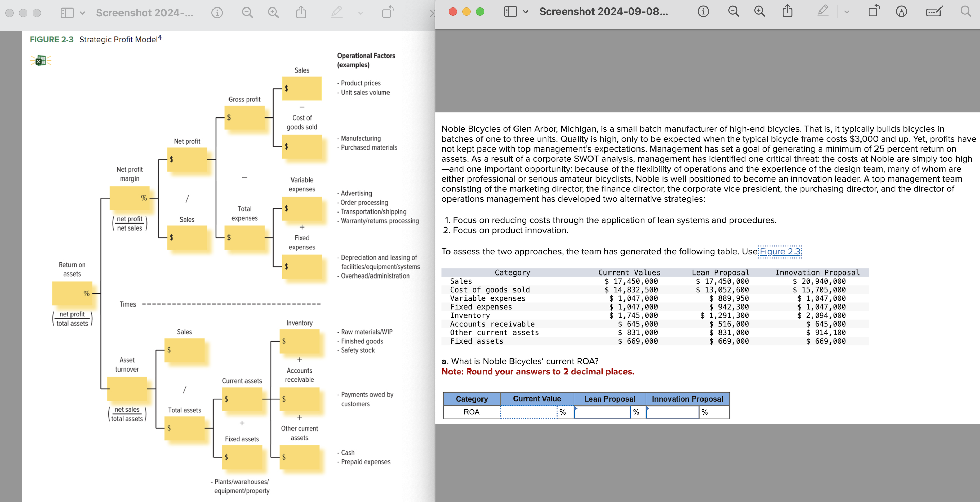Open the Figure 2.3 hyperlink
The width and height of the screenshot is (980, 502).
tap(780, 252)
